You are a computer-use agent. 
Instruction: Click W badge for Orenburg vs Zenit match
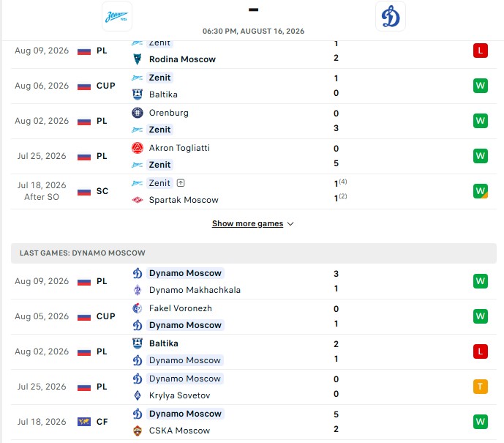coord(480,121)
